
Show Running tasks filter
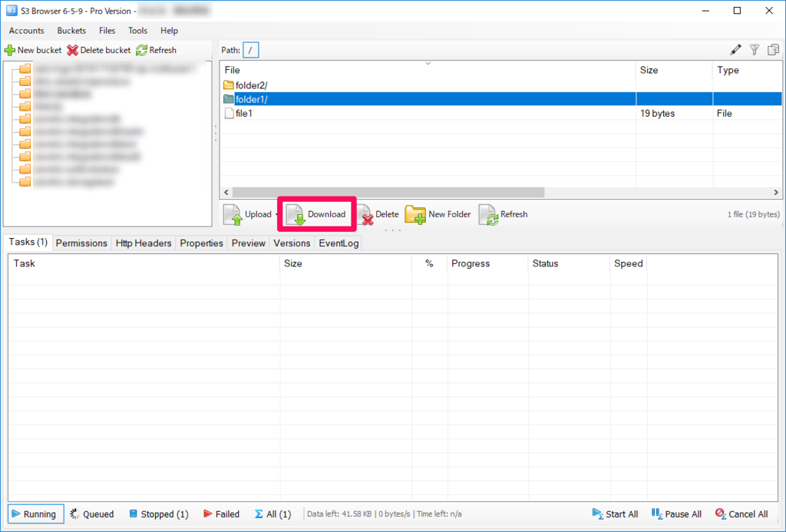35,514
